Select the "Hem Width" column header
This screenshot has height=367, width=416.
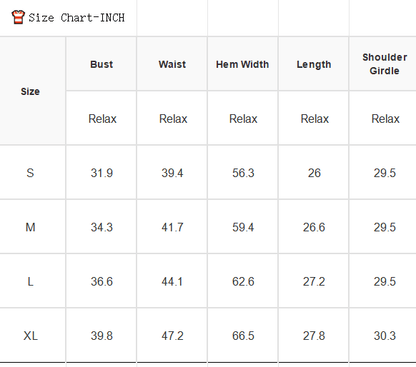pos(243,64)
